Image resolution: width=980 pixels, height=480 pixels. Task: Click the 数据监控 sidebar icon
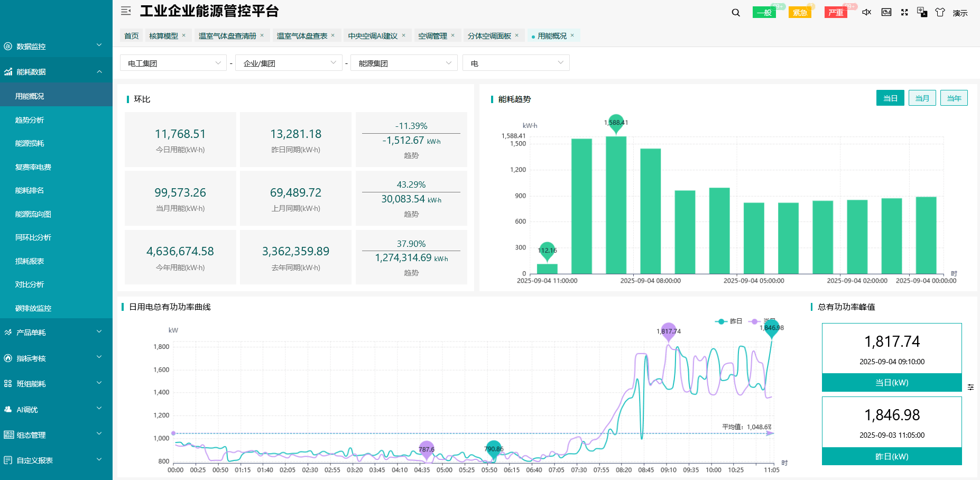7,46
